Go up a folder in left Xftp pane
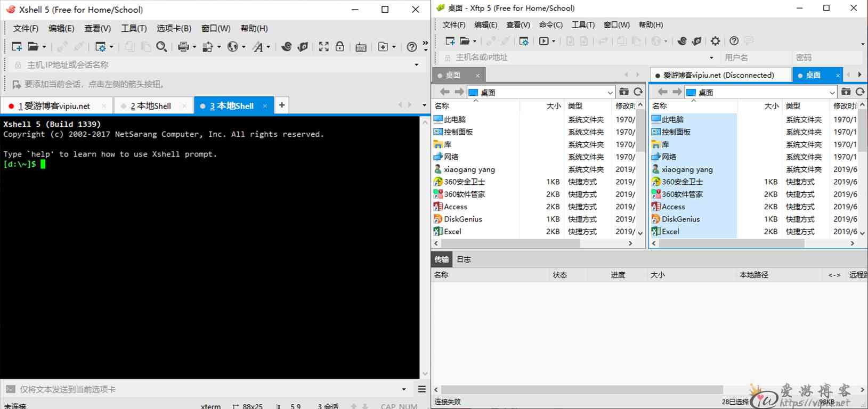 click(623, 92)
